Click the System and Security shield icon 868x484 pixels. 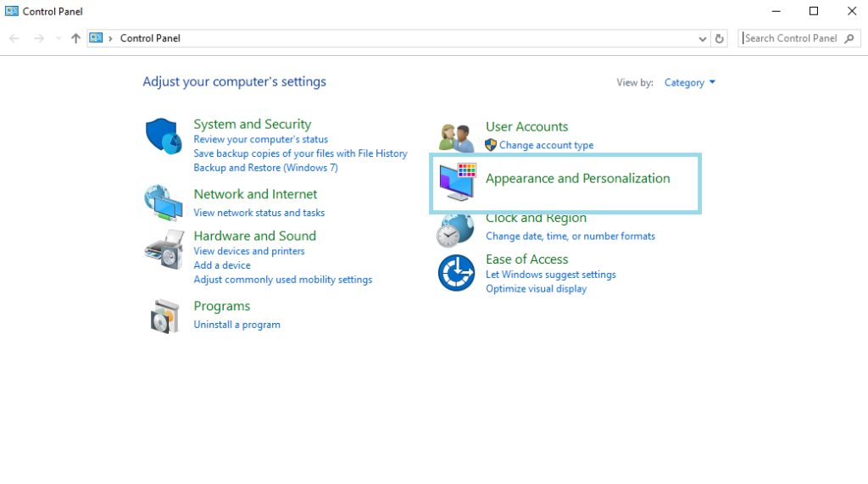(x=164, y=136)
